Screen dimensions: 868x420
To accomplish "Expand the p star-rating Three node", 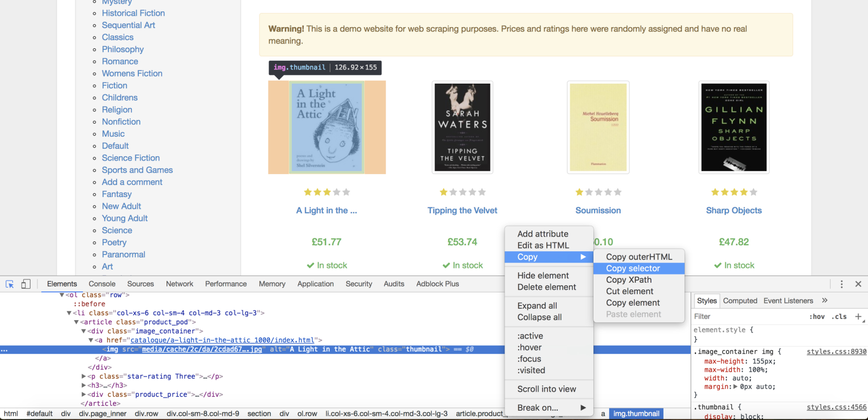I will 84,377.
